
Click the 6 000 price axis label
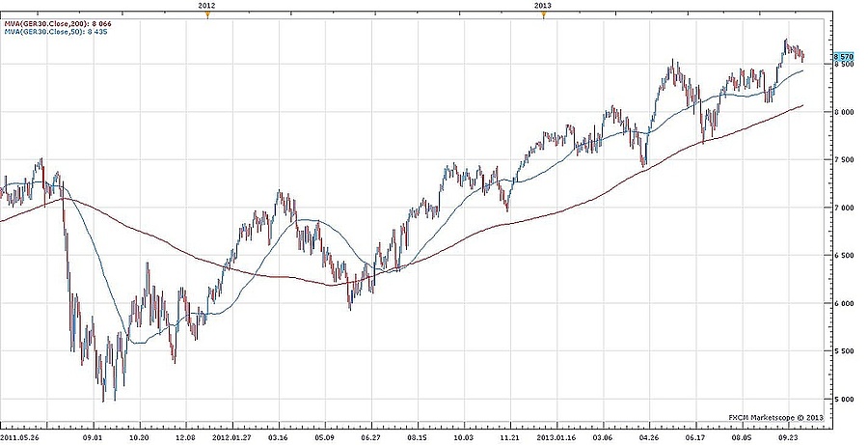(x=844, y=304)
